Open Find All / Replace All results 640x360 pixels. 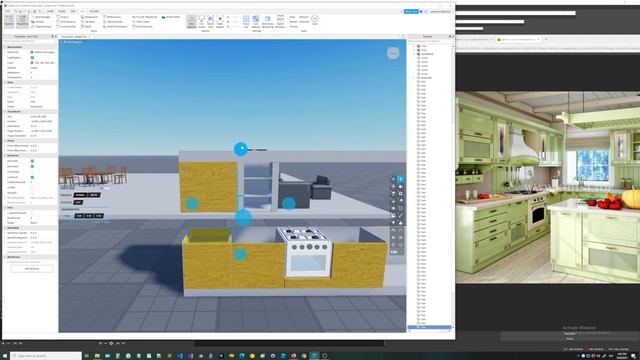145,17
